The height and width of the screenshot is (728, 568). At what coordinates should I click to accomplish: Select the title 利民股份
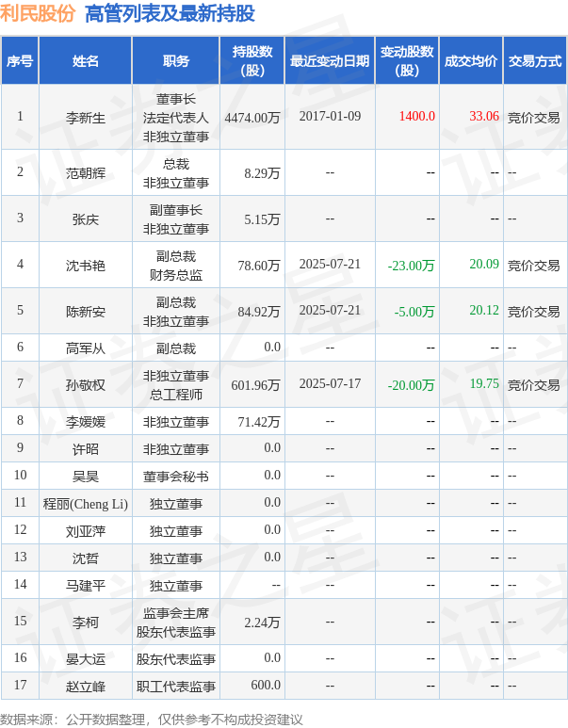tap(38, 13)
